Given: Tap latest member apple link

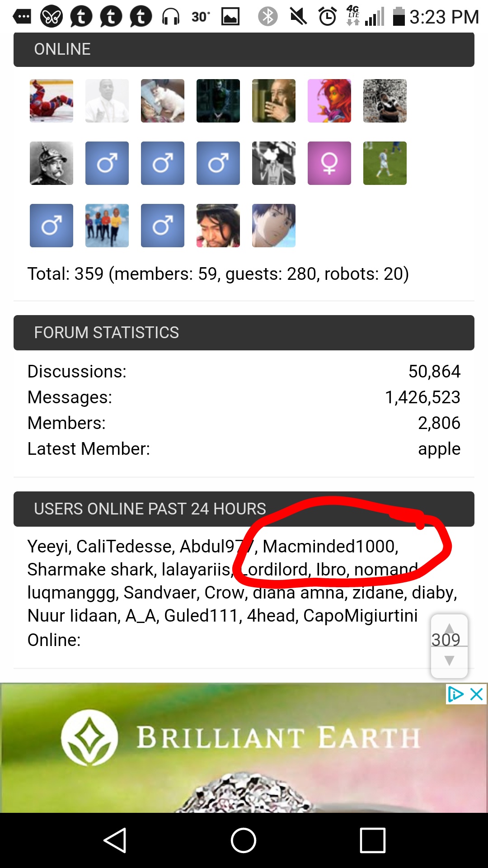Looking at the screenshot, I should pyautogui.click(x=439, y=449).
